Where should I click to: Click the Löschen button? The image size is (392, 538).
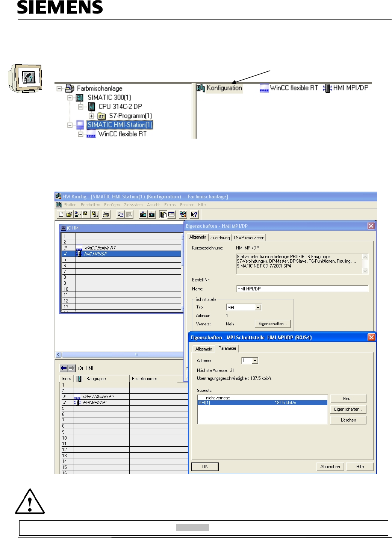348,420
